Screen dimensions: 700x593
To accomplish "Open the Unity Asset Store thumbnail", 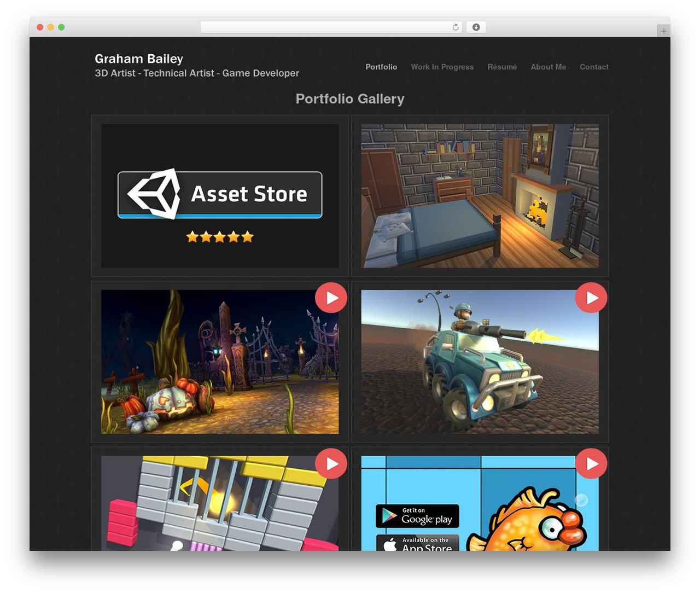I will tap(220, 196).
